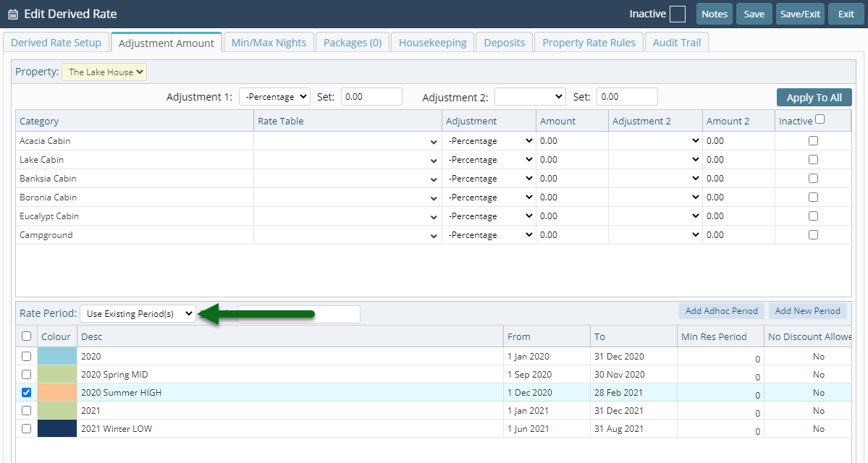Open the Adjustment 2 type dropdown
Screen dimensions: 868x463
[530, 97]
